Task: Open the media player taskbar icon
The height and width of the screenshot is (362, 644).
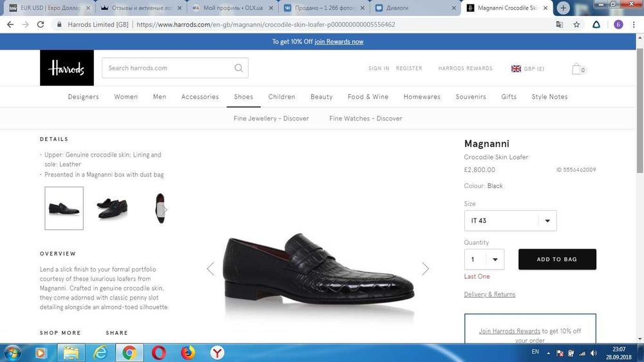Action: (41, 353)
